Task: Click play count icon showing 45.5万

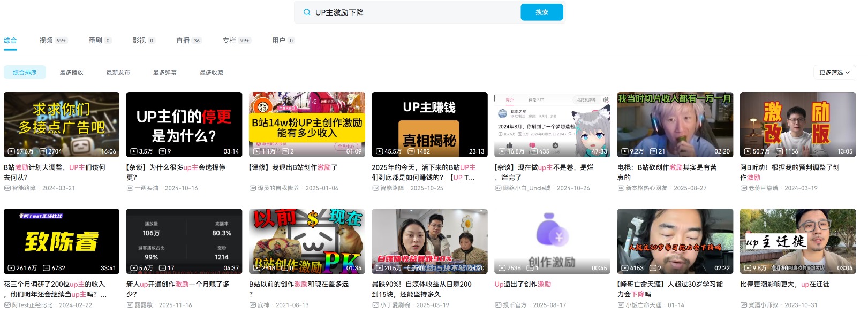Action: pyautogui.click(x=380, y=151)
